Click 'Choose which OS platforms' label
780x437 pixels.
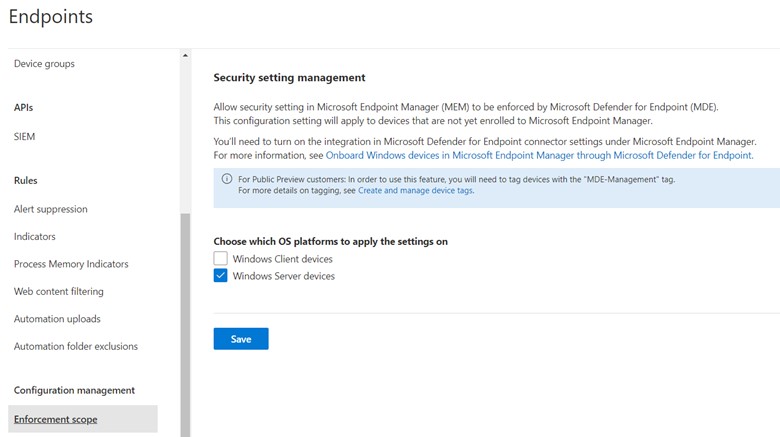[x=331, y=241]
